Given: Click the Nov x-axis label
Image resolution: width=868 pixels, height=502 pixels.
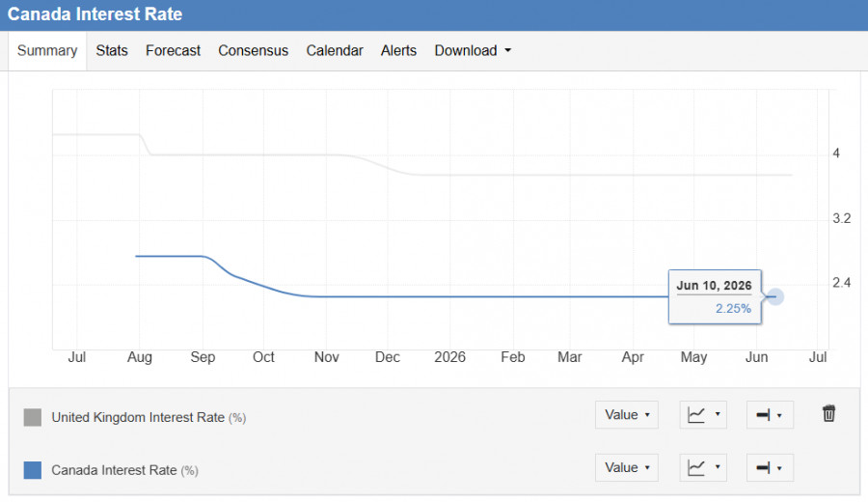Looking at the screenshot, I should [x=327, y=357].
